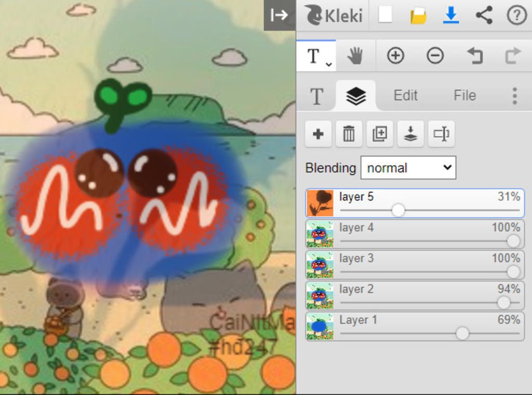Share the image
Screen dimensions: 532x395
484,15
